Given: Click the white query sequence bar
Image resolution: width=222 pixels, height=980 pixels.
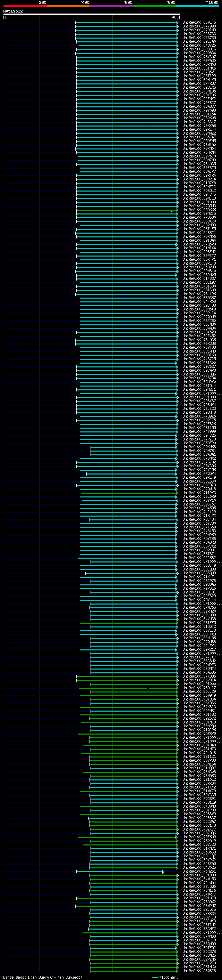Looking at the screenshot, I should 92,14.
